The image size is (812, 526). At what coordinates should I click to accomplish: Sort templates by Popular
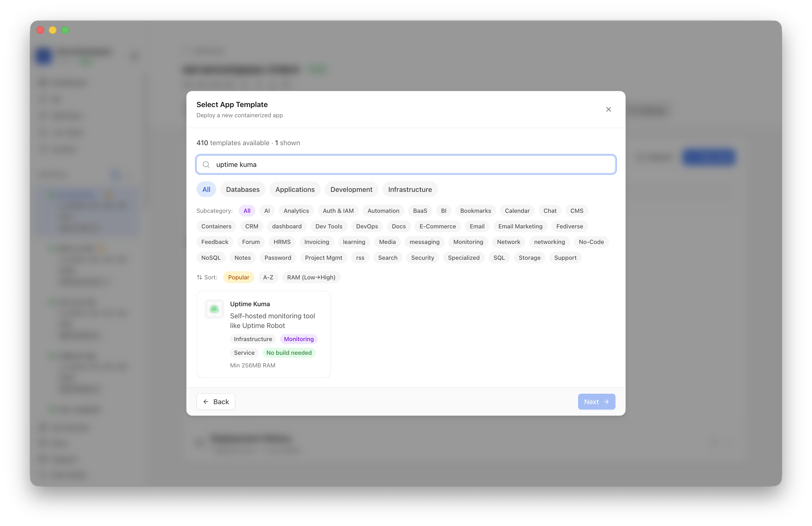[x=238, y=277]
